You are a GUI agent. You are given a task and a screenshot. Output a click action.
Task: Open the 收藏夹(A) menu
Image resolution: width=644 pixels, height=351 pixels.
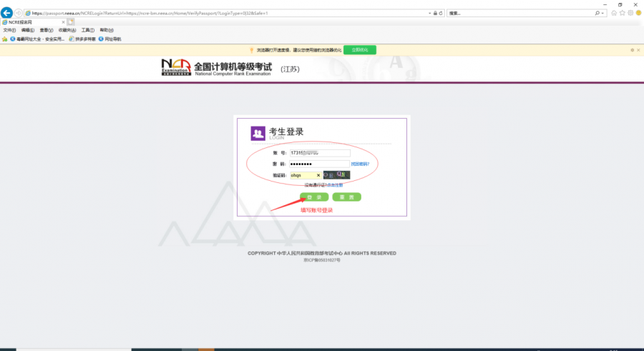pyautogui.click(x=66, y=30)
